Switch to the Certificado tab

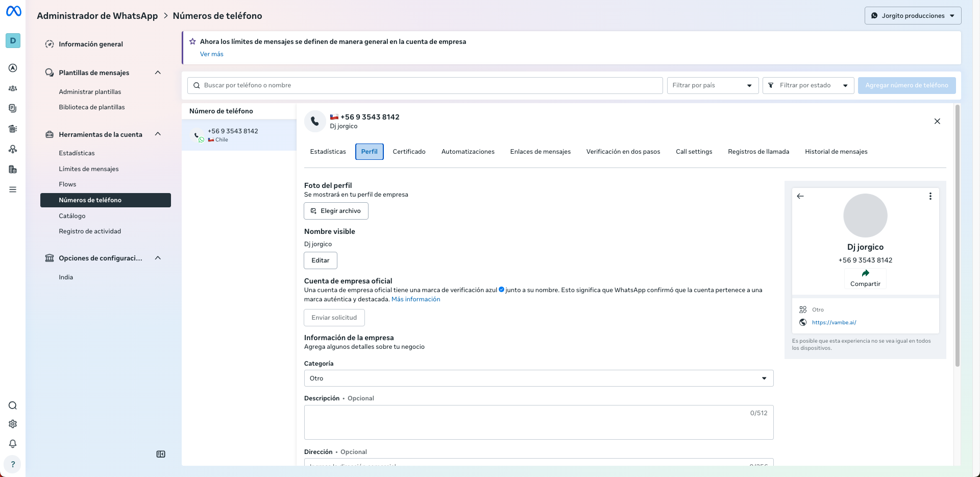[x=409, y=152]
